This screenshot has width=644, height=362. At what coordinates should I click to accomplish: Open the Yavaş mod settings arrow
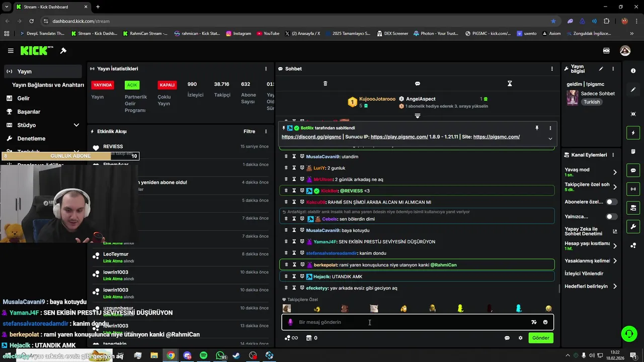pyautogui.click(x=615, y=172)
